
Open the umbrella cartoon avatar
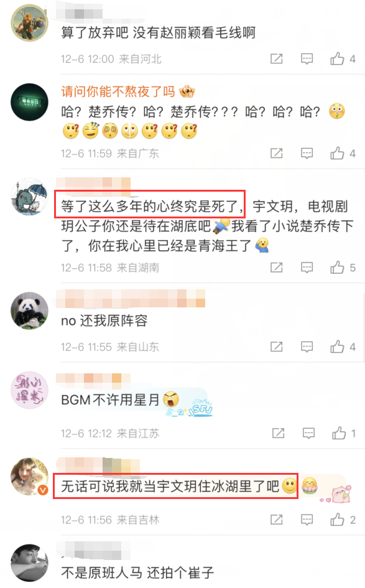click(x=29, y=197)
